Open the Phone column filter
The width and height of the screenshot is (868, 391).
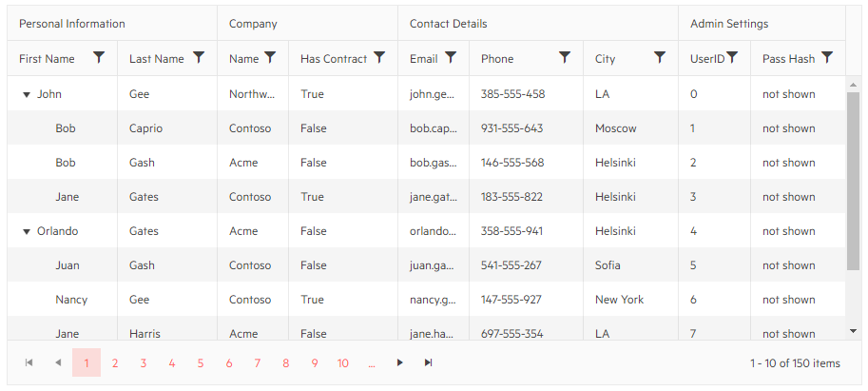[565, 58]
